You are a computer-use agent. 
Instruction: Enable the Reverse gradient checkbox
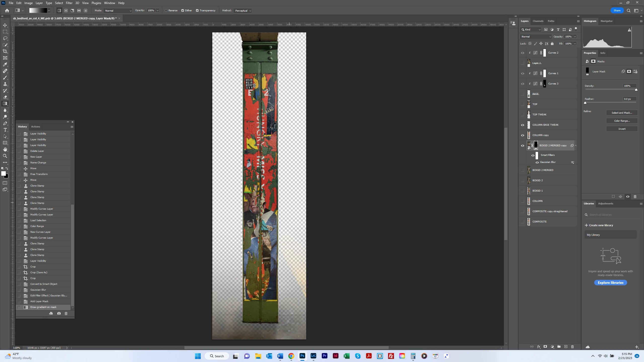click(x=166, y=11)
